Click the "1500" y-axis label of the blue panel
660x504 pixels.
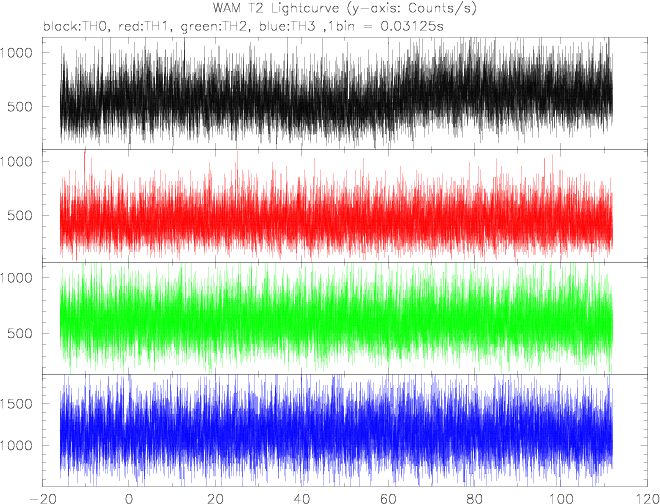(16, 404)
